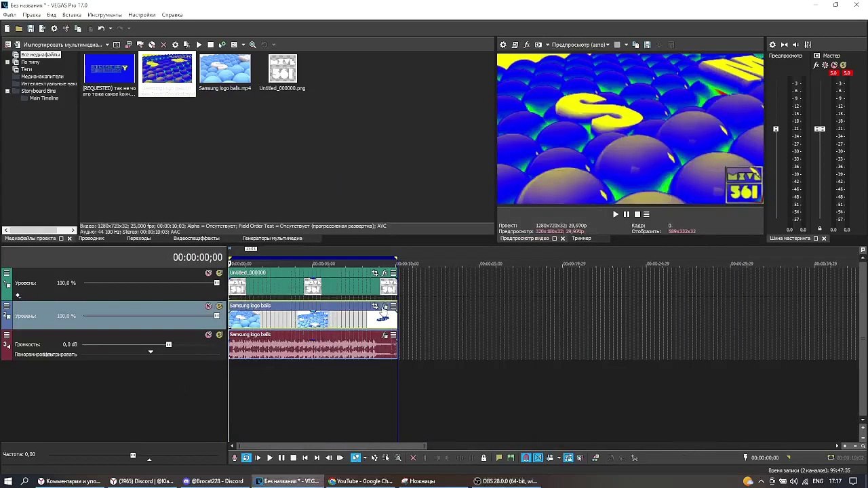Open video output FX in preview toolbar
This screenshot has width=868, height=488.
coord(527,45)
